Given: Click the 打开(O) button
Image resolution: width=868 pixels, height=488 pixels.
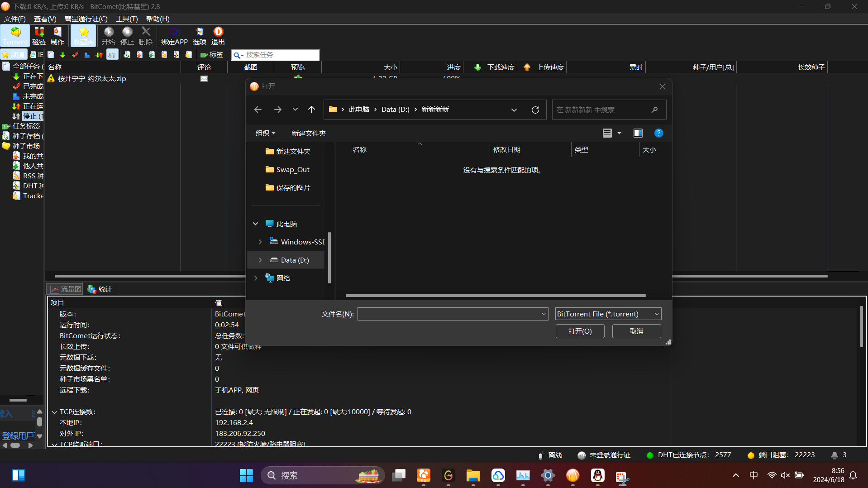Looking at the screenshot, I should coord(580,331).
